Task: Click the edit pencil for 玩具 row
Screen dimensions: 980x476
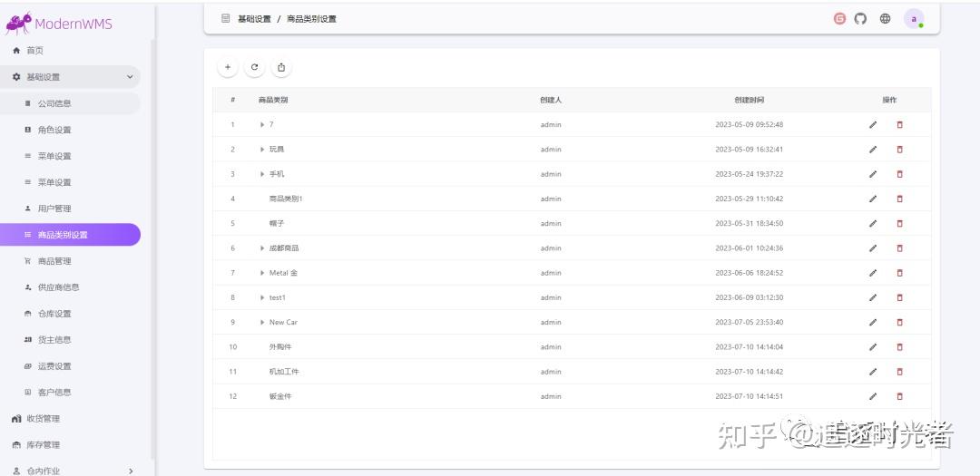Action: click(x=873, y=150)
